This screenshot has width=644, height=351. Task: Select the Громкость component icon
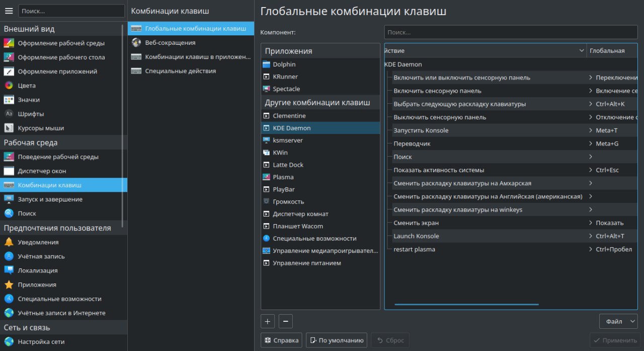pos(267,201)
